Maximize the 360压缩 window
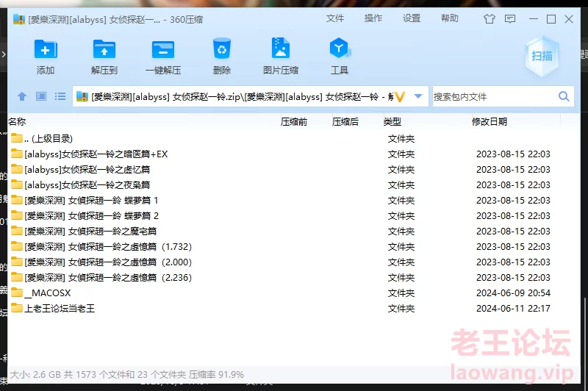Screen dimensions: 588x391 (x=551, y=19)
